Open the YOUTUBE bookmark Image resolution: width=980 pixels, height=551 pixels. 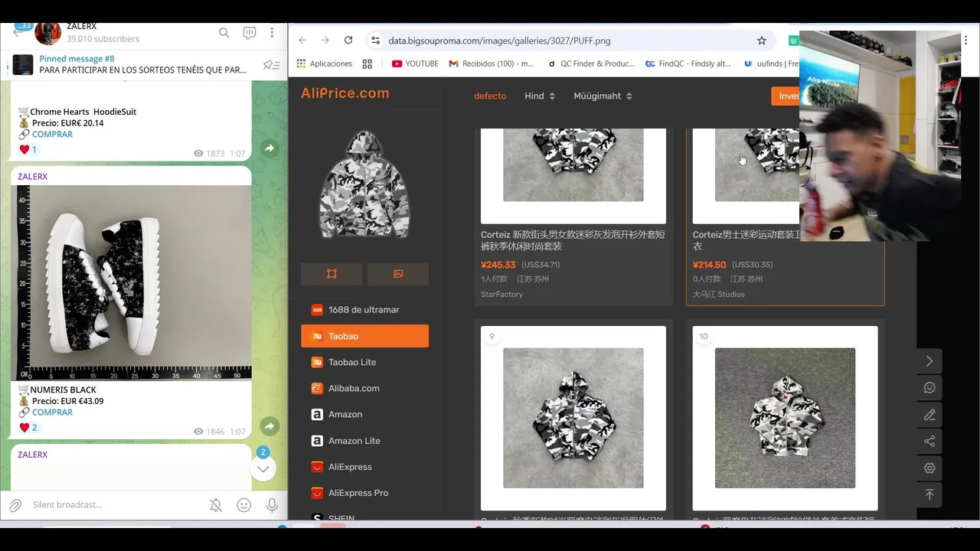click(415, 64)
